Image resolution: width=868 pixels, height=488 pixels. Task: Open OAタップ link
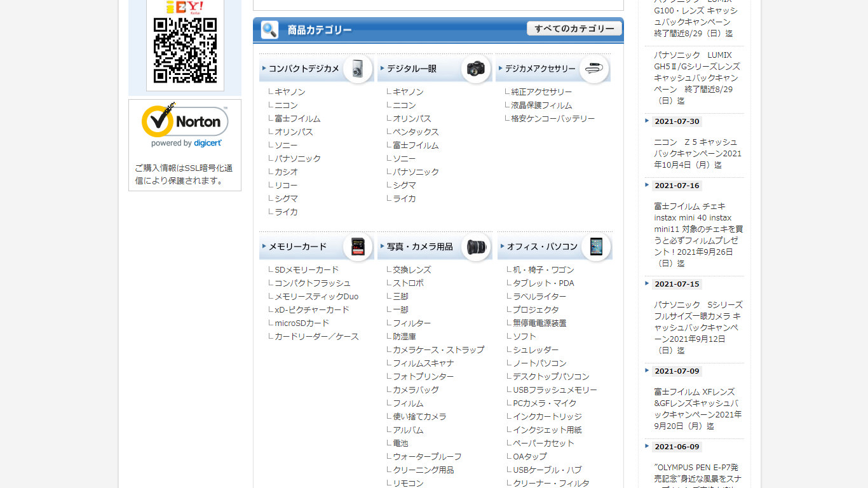click(530, 457)
